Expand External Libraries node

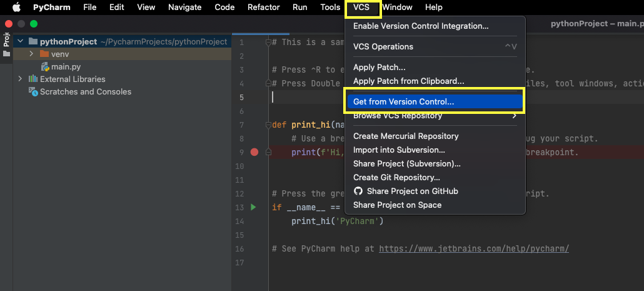[x=20, y=79]
